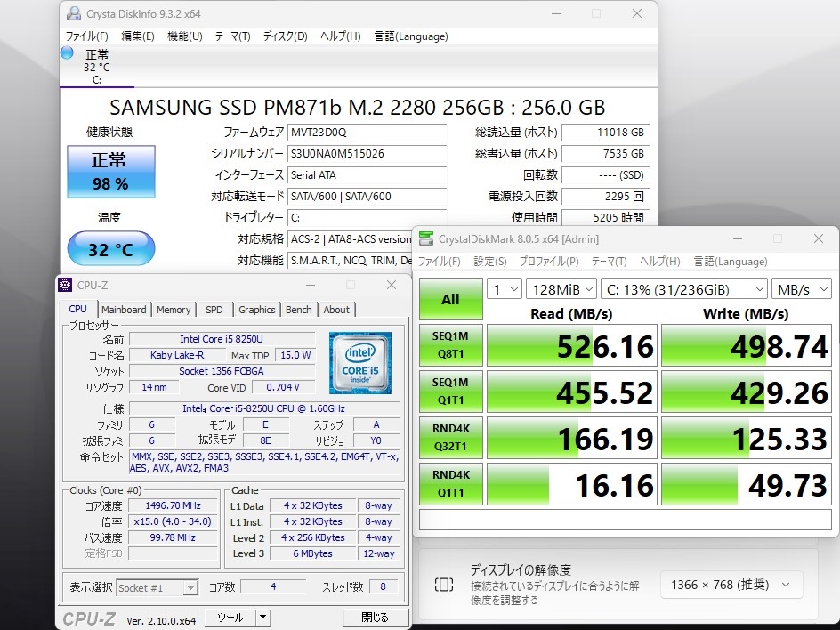Run all benchmarks with the All button
The width and height of the screenshot is (840, 630).
click(x=450, y=299)
